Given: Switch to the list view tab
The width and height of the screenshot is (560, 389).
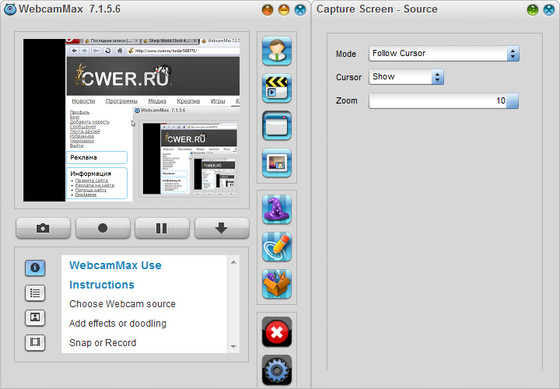Looking at the screenshot, I should pyautogui.click(x=35, y=293).
